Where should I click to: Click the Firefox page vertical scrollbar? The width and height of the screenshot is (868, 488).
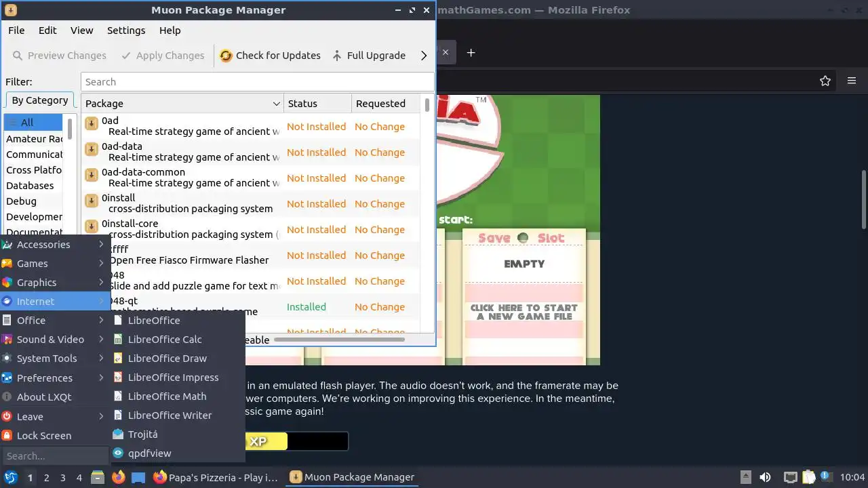[864, 200]
